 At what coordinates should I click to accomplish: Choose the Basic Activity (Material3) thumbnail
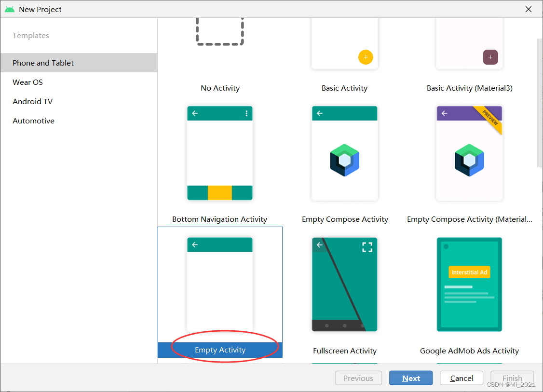[x=469, y=43]
